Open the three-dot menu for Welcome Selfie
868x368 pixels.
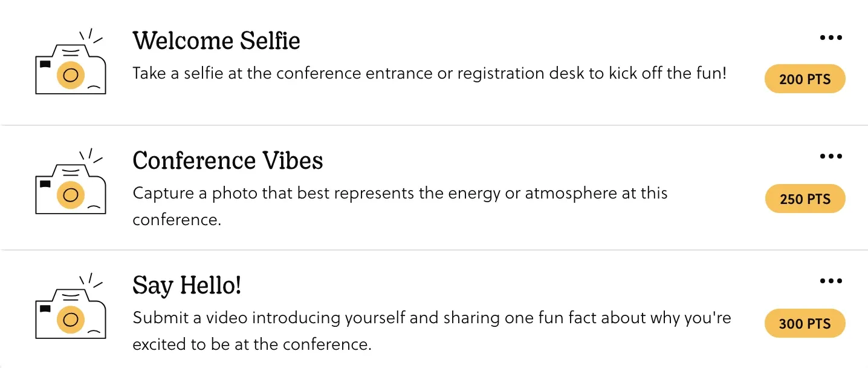click(x=831, y=37)
